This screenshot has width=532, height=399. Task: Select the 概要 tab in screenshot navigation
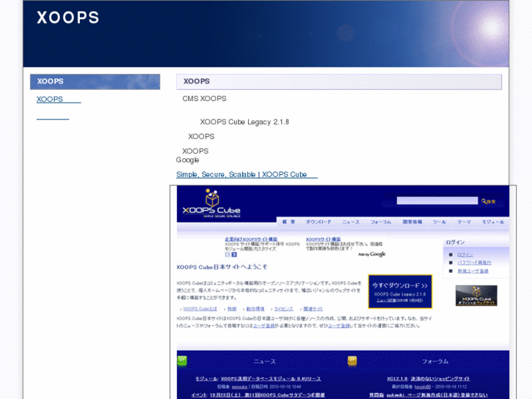tap(288, 222)
